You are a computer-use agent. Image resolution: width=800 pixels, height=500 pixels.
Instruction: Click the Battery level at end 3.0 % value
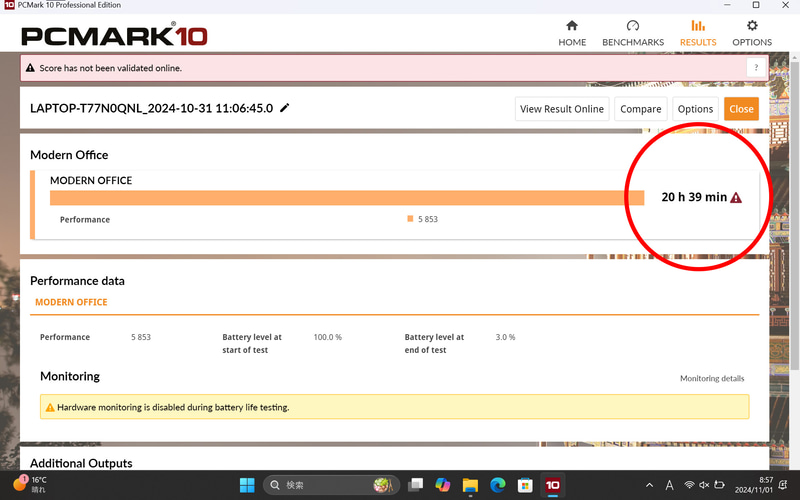(x=505, y=337)
